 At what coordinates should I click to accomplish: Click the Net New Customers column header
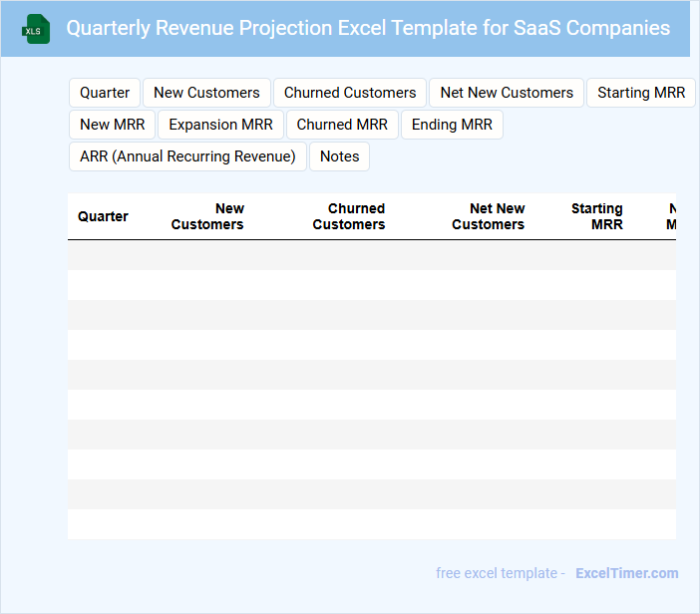[x=488, y=216]
